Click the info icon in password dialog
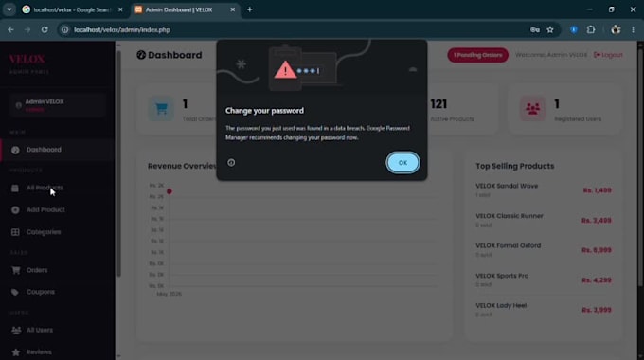 point(231,163)
